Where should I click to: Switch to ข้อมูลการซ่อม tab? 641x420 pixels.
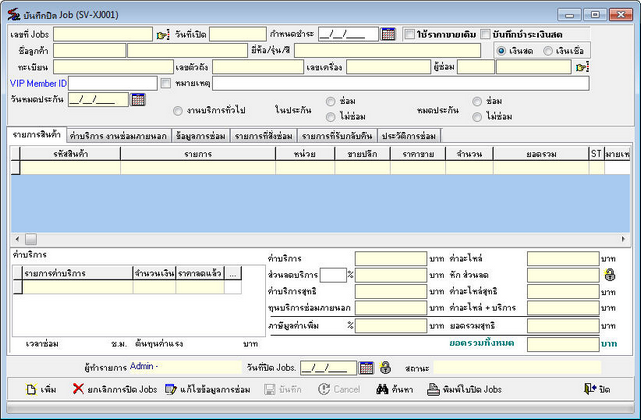(x=200, y=136)
